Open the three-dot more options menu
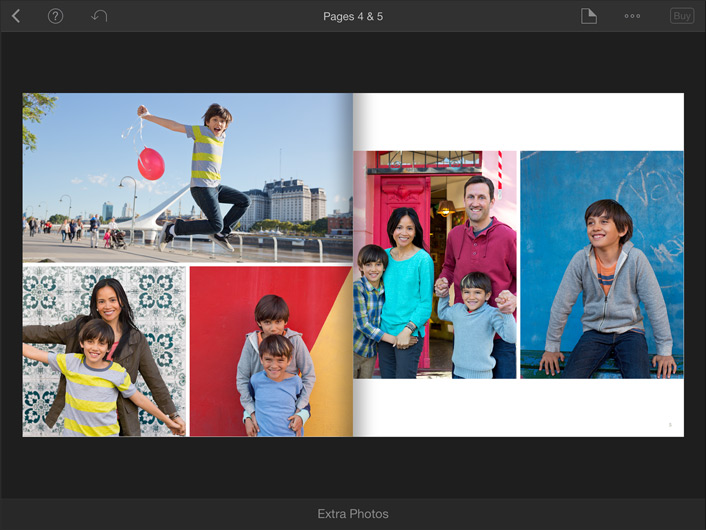 tap(632, 16)
